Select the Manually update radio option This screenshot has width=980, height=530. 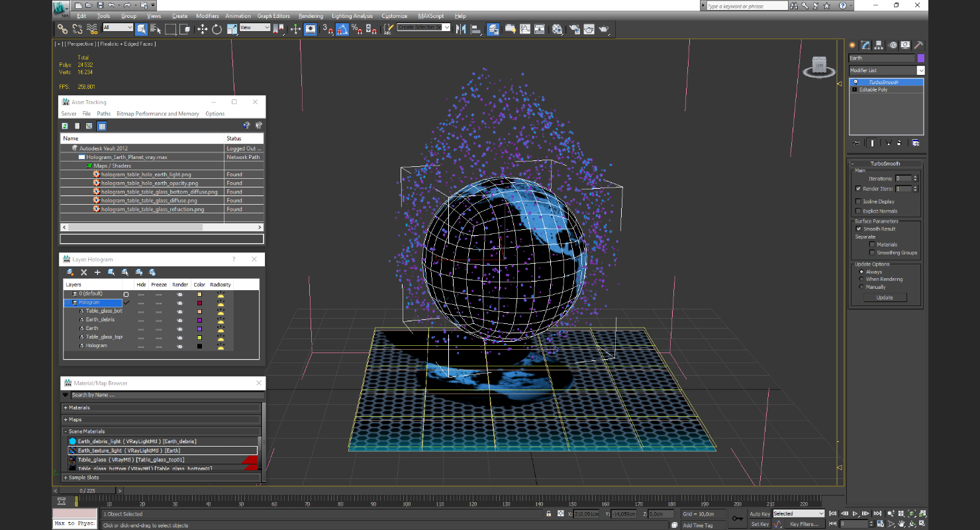(x=861, y=287)
